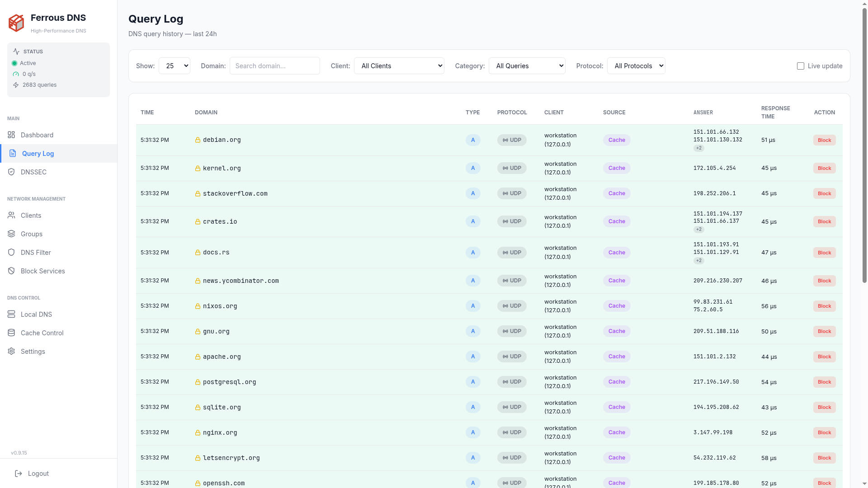The width and height of the screenshot is (868, 488).
Task: Focus the Search domain input field
Action: click(x=275, y=66)
